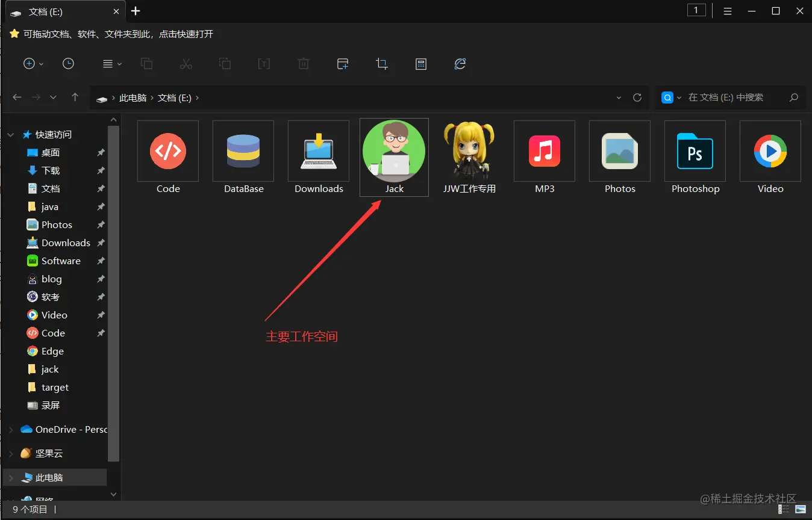Expand the 此电脑 tree node
The image size is (812, 520).
tap(11, 478)
